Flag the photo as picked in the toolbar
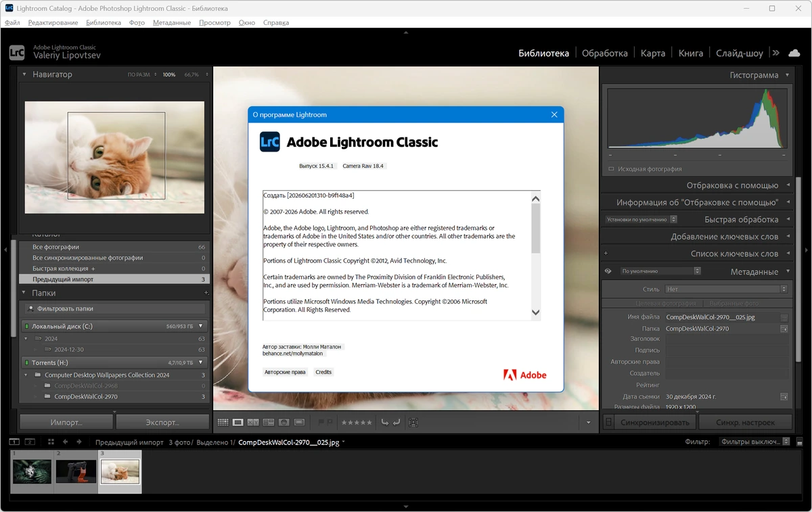 322,422
